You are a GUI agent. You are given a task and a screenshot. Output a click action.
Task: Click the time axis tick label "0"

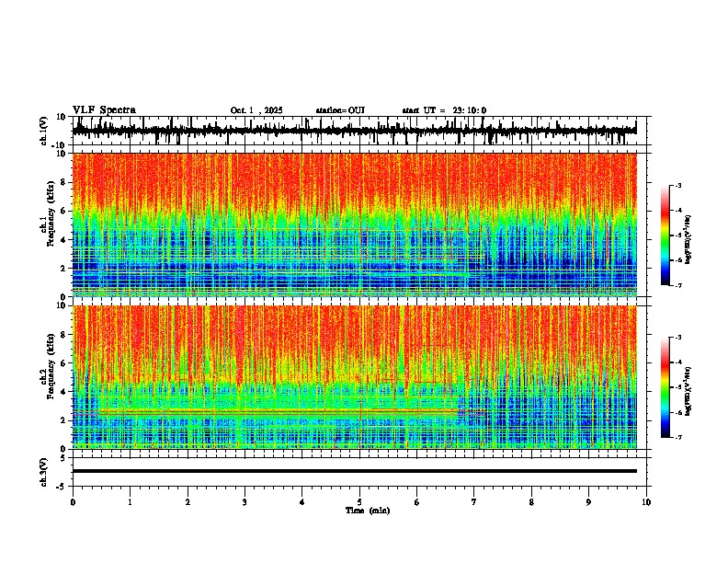pos(73,502)
